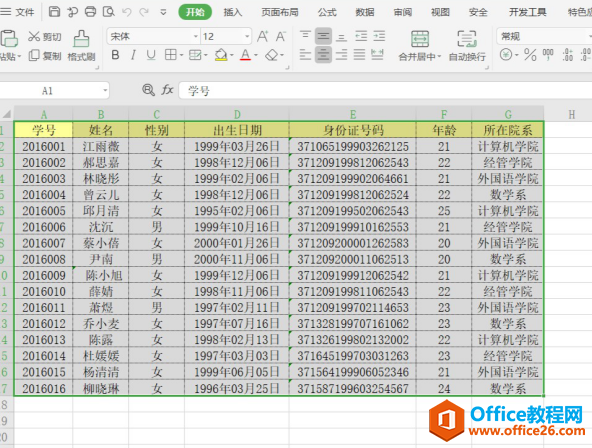Expand the Borders dropdown arrow
592x448 pixels.
coord(181,55)
